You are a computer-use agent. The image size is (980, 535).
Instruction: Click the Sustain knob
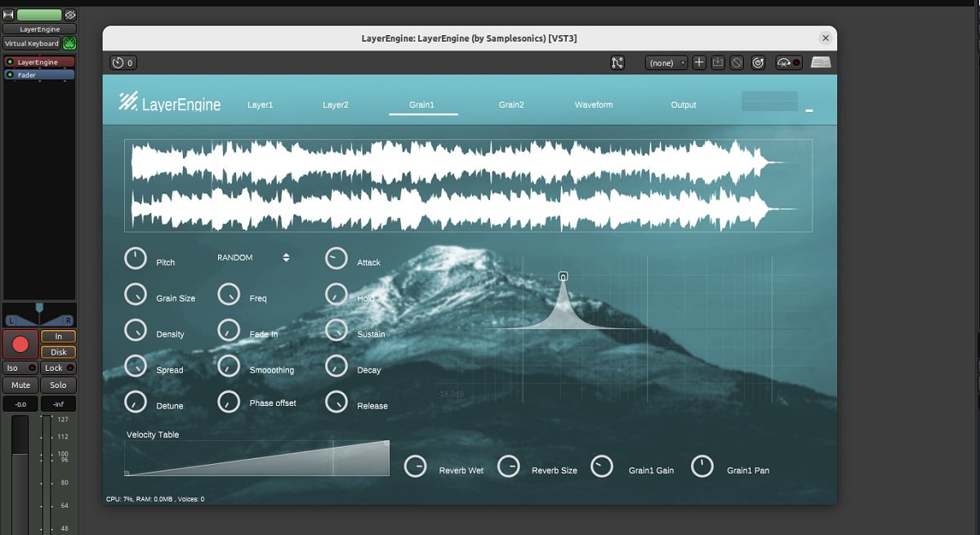coord(336,331)
